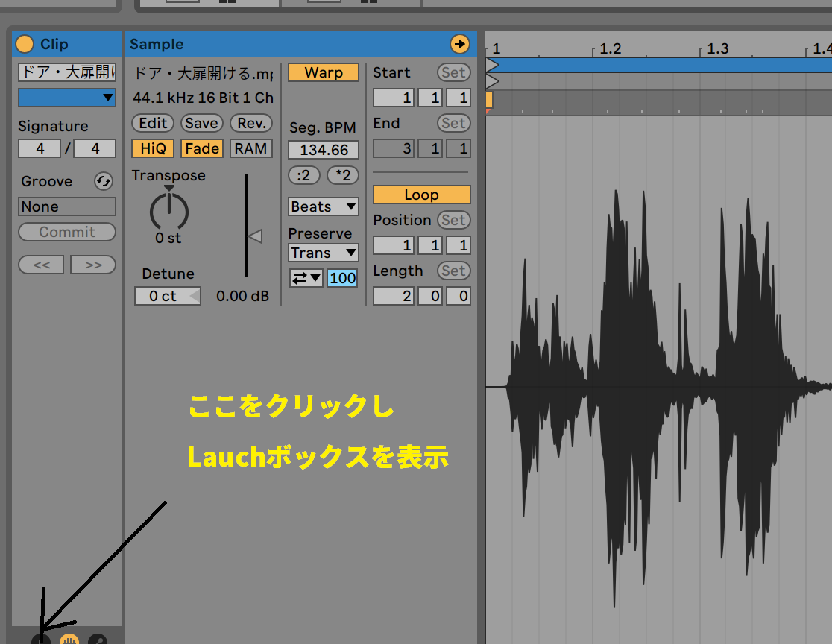The image size is (832, 644).
Task: Toggle the Warp switch
Action: pyautogui.click(x=324, y=73)
